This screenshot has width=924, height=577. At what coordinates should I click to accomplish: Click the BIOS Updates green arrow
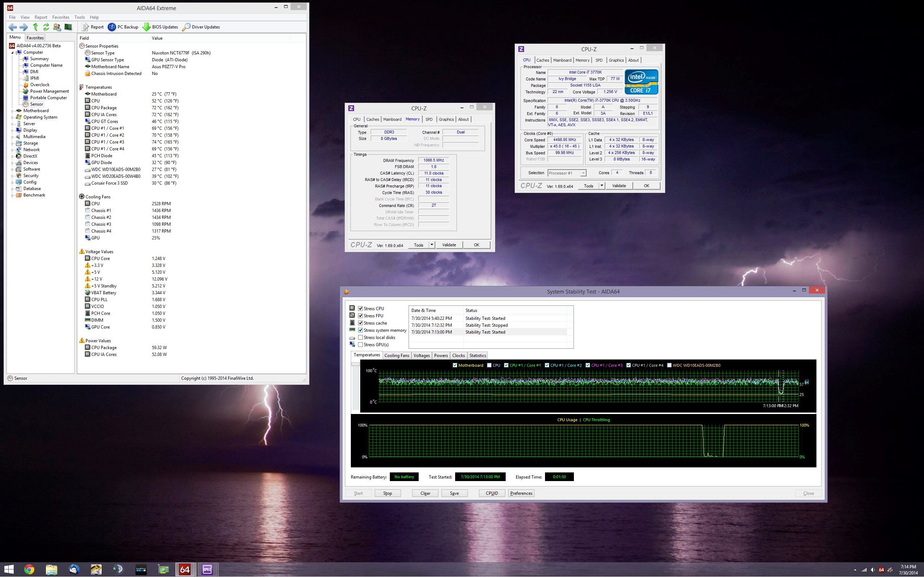point(146,27)
